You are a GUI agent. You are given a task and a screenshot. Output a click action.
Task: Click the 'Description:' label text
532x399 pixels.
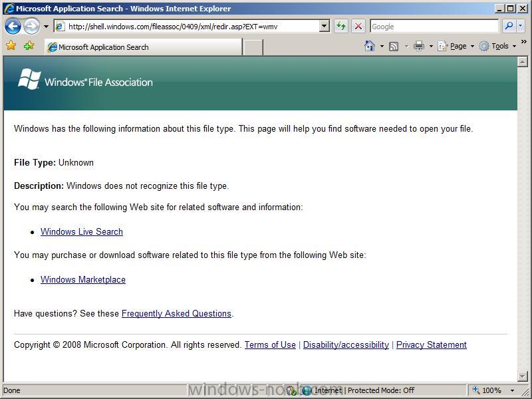(39, 186)
